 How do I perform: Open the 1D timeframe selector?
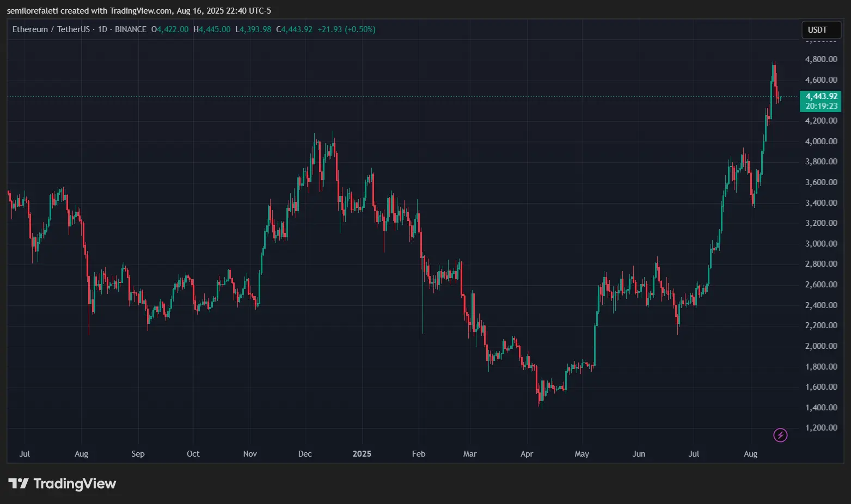[x=102, y=29]
